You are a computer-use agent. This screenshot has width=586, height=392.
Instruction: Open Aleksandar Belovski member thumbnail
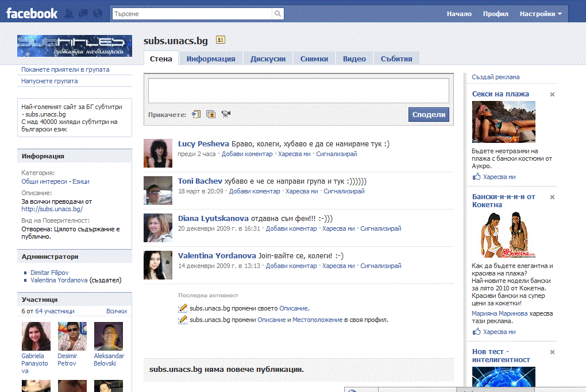(x=109, y=336)
